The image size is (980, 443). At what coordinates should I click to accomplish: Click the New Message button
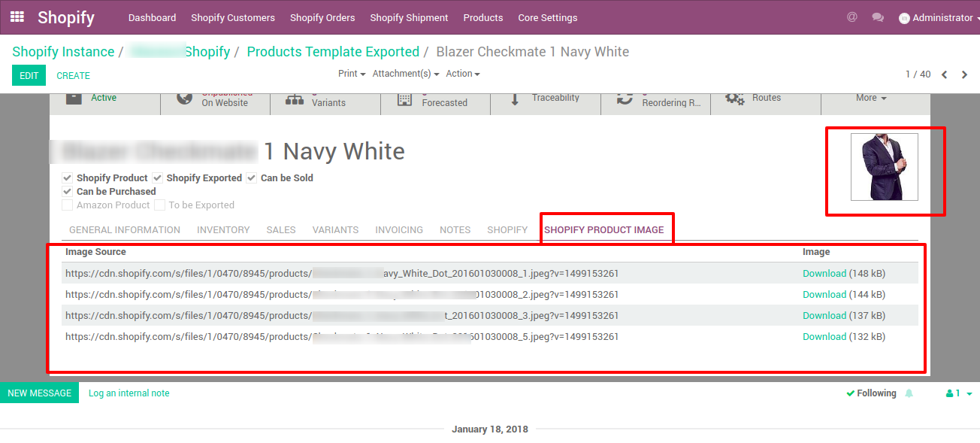pos(39,393)
